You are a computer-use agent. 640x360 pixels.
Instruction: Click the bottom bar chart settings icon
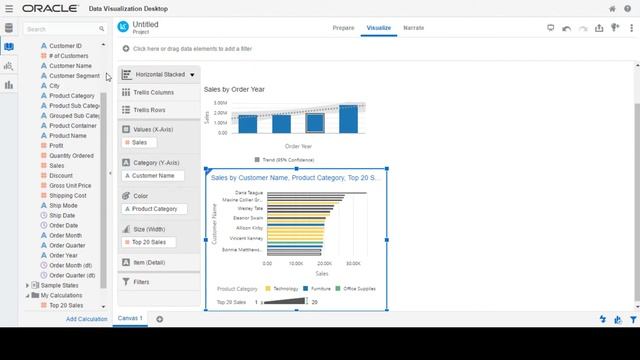[618, 320]
